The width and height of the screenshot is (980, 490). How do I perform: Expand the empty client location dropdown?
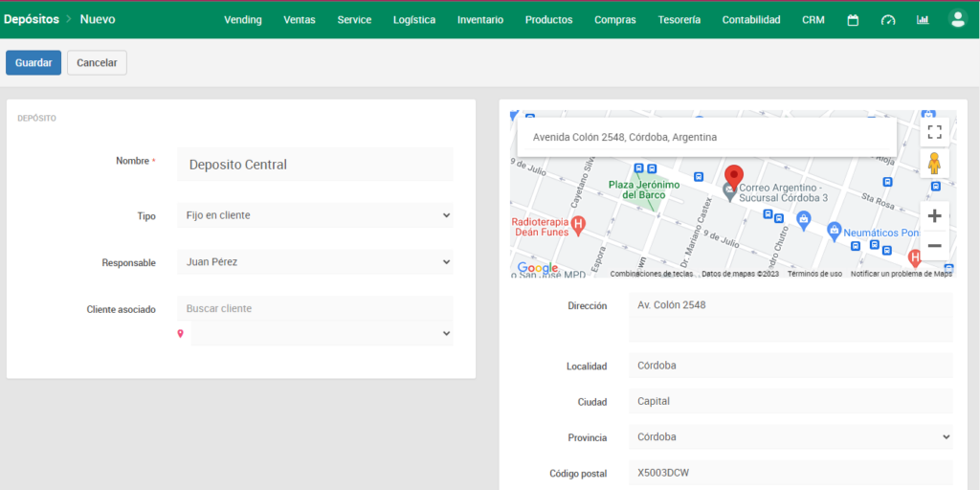(322, 334)
